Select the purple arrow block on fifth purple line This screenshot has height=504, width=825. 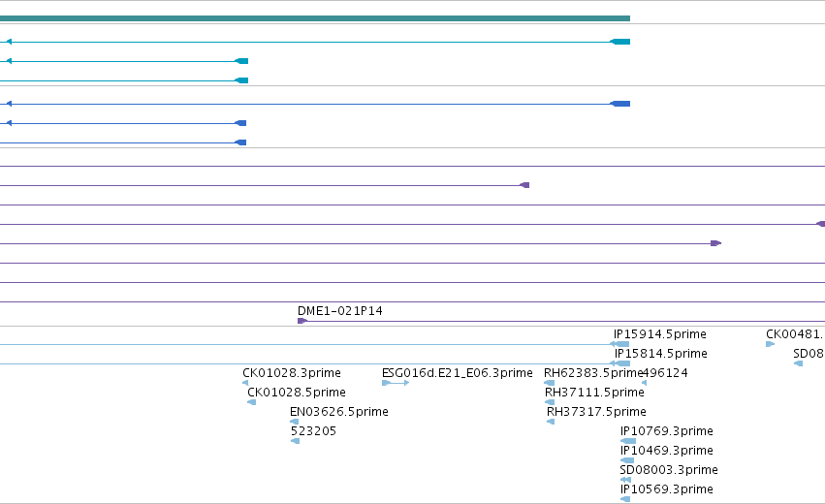pos(715,243)
